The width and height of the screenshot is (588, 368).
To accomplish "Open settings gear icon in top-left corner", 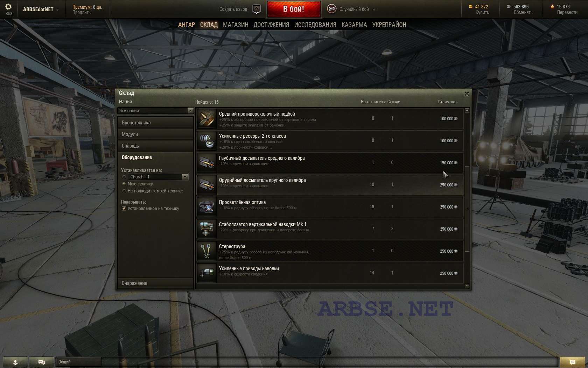I will click(x=8, y=7).
